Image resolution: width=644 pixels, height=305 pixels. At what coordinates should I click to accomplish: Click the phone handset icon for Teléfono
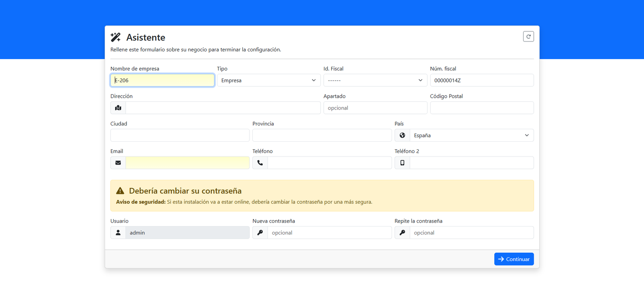click(260, 163)
